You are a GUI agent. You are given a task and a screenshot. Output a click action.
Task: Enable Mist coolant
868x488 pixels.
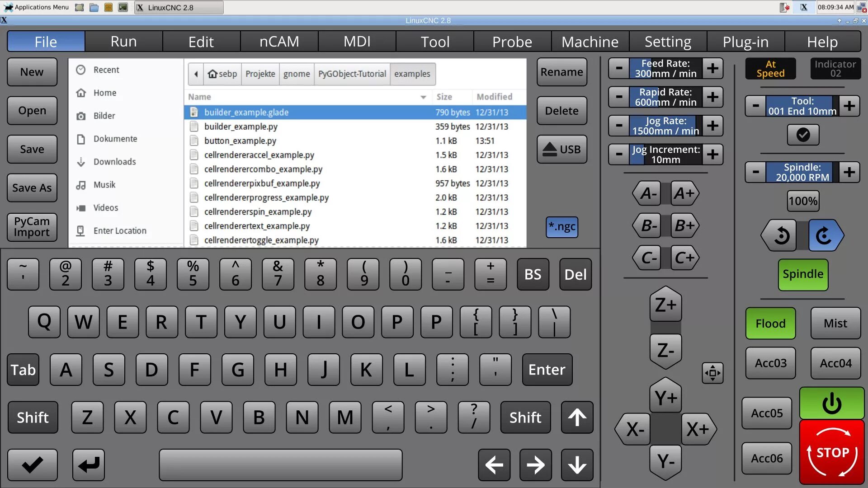click(835, 323)
